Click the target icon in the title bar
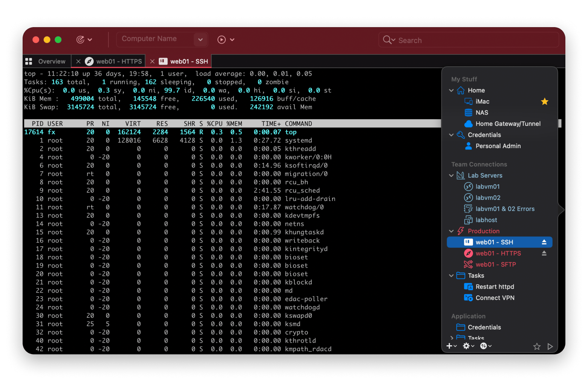Image resolution: width=588 pixels, height=386 pixels. coord(80,40)
